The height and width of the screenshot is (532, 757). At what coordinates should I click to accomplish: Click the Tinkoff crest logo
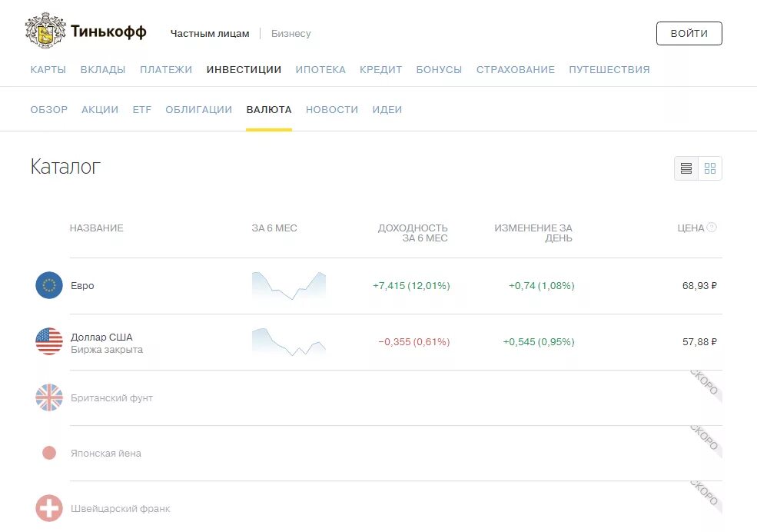click(x=45, y=32)
